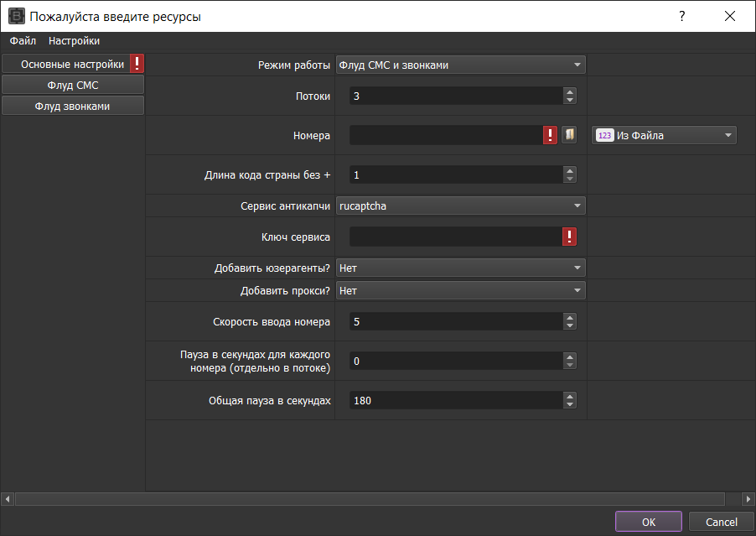This screenshot has width=756, height=536.
Task: Click the red warning icon on Основные настройки
Action: click(137, 64)
